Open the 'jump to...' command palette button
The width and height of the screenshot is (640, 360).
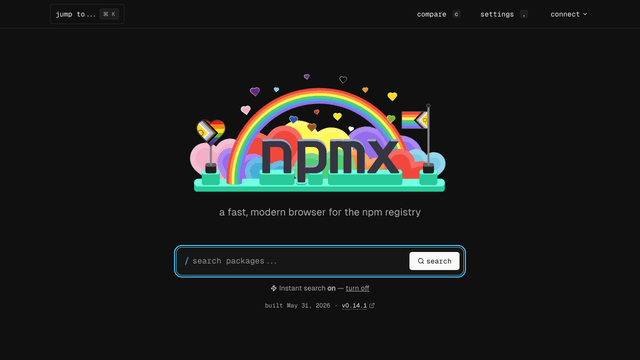point(87,14)
